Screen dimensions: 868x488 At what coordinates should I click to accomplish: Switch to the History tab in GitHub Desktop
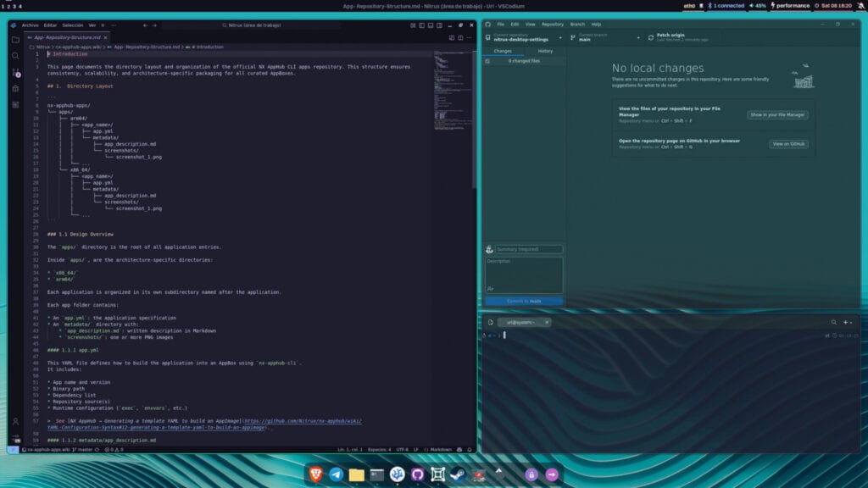[x=543, y=51]
